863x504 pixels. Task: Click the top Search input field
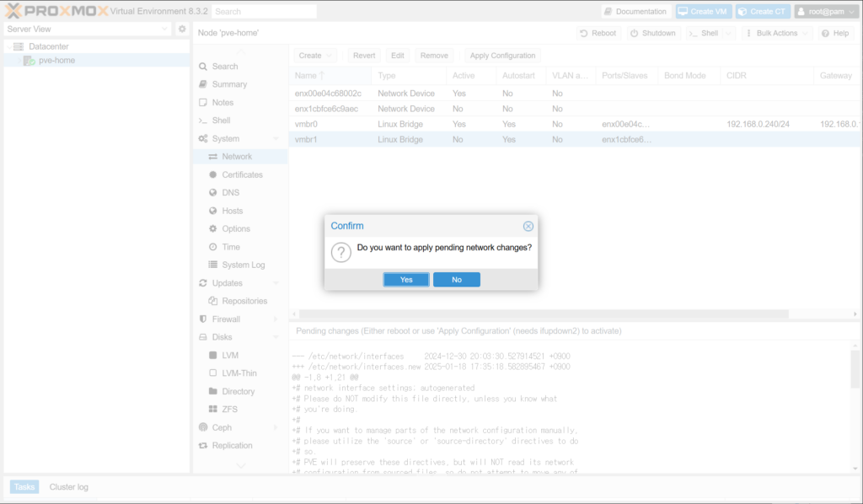[264, 12]
